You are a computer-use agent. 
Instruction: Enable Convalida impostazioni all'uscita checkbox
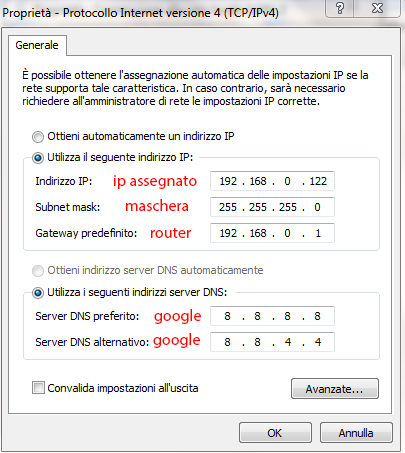pyautogui.click(x=38, y=388)
